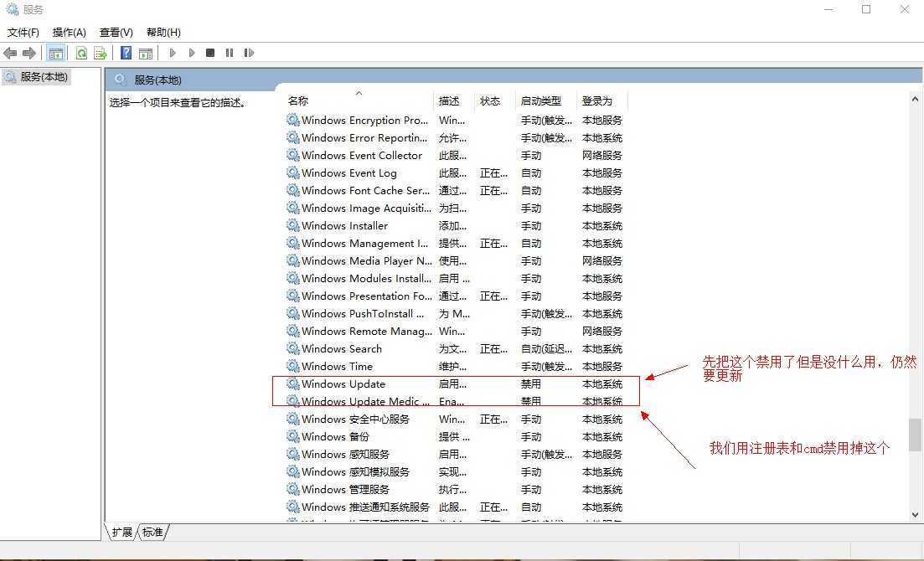Sort by the 名称 column header

point(298,101)
